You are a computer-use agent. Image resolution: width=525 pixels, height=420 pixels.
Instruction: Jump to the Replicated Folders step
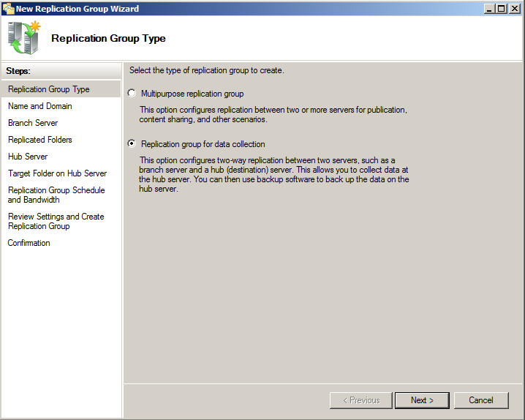point(40,140)
